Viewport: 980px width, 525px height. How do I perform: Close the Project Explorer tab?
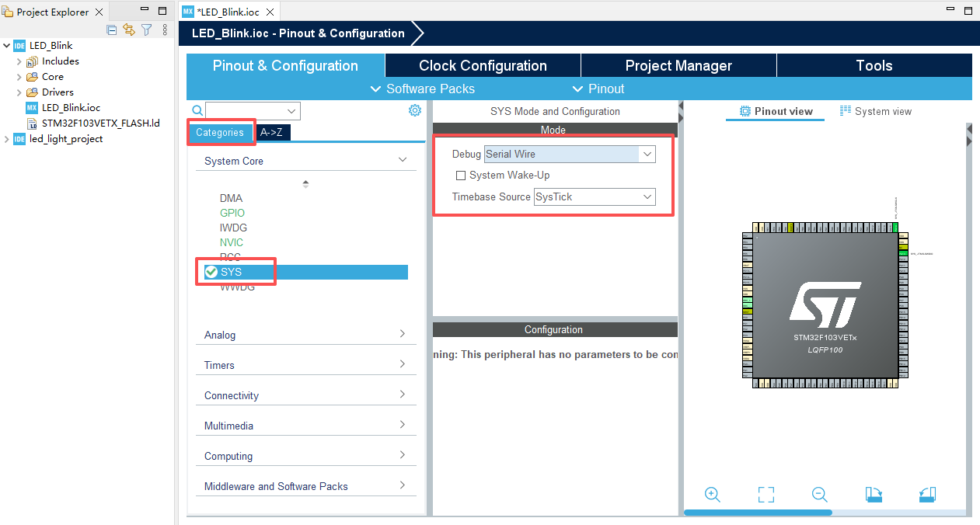(99, 12)
